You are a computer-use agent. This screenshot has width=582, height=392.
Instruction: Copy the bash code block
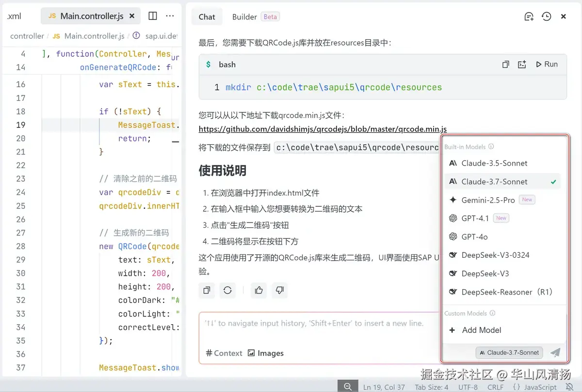505,64
